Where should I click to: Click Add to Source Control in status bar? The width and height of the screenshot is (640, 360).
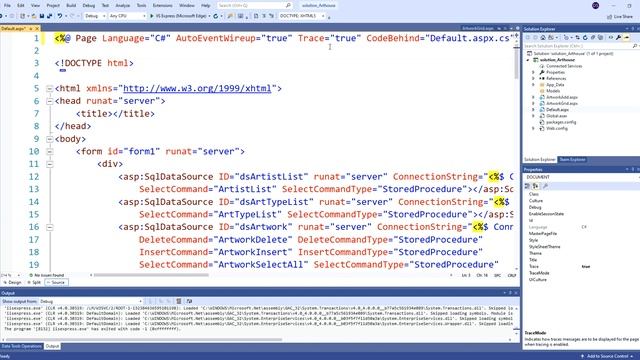pyautogui.click(x=608, y=356)
